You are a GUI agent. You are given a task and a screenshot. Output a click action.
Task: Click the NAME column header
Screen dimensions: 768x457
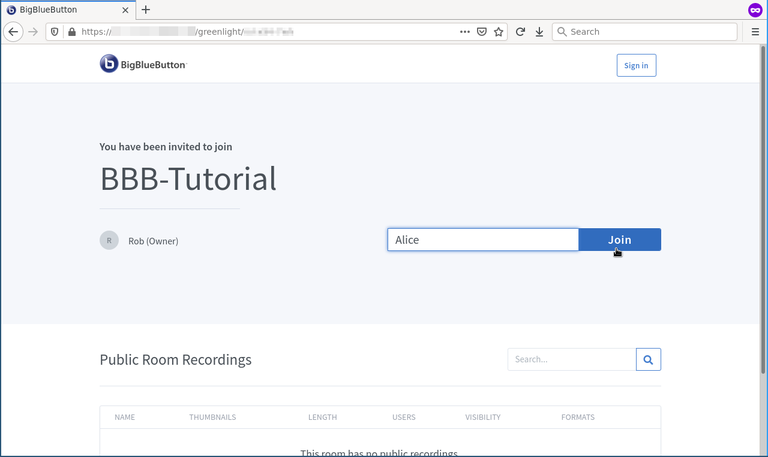(124, 417)
